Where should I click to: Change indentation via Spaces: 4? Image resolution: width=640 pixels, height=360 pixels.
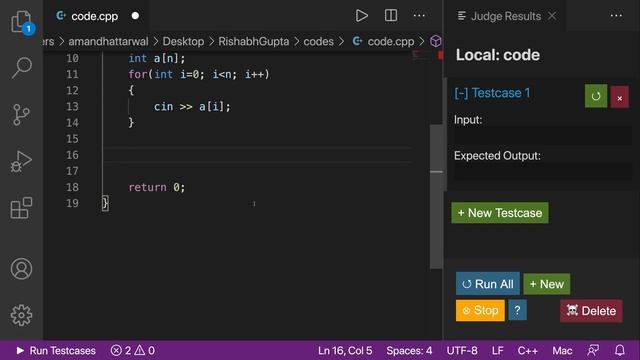pyautogui.click(x=409, y=351)
